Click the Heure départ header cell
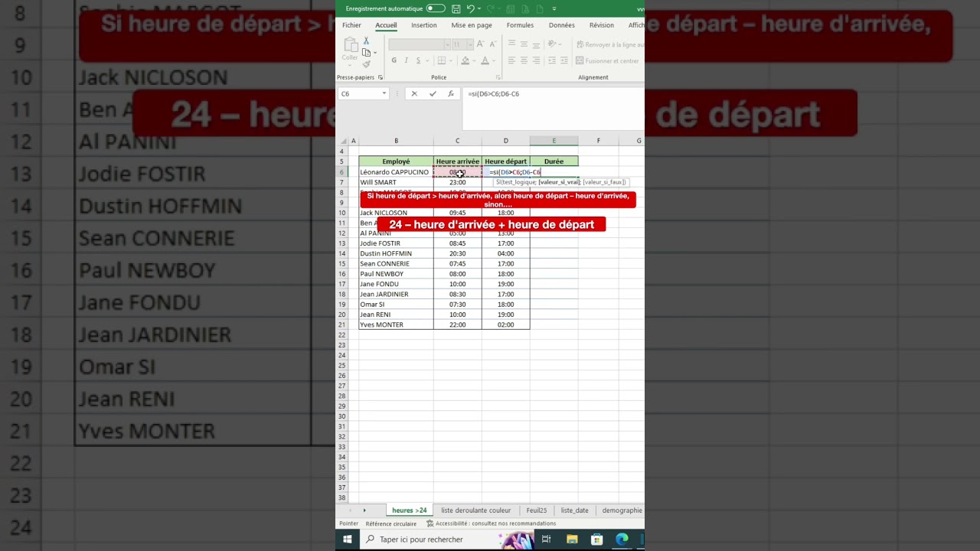Screen dimensions: 980x551 pos(505,161)
